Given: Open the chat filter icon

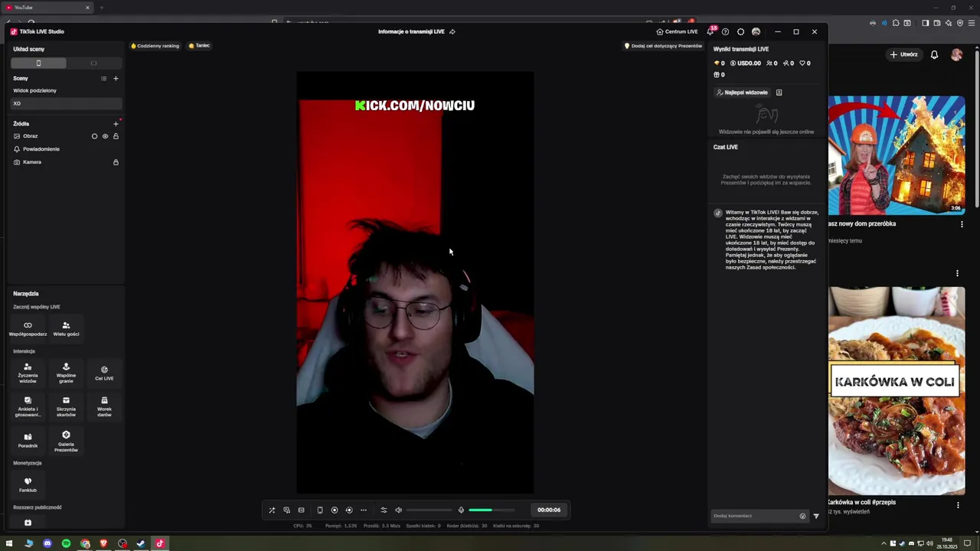Looking at the screenshot, I should 816,516.
